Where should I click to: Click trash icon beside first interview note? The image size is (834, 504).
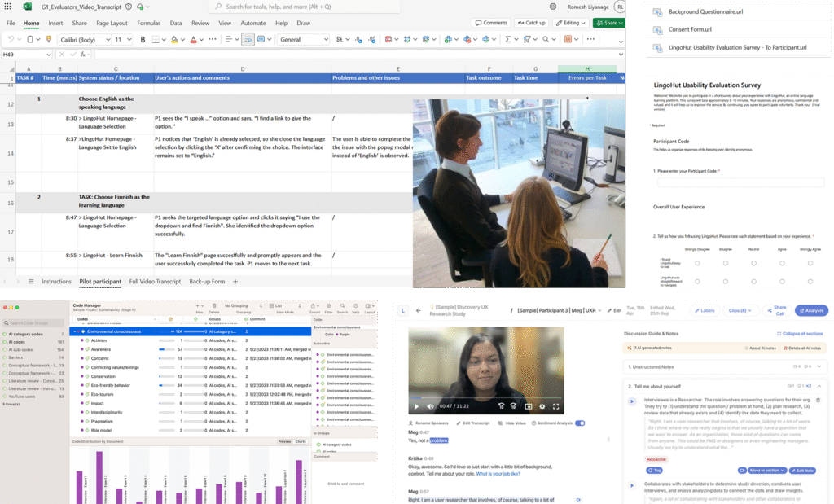(818, 401)
